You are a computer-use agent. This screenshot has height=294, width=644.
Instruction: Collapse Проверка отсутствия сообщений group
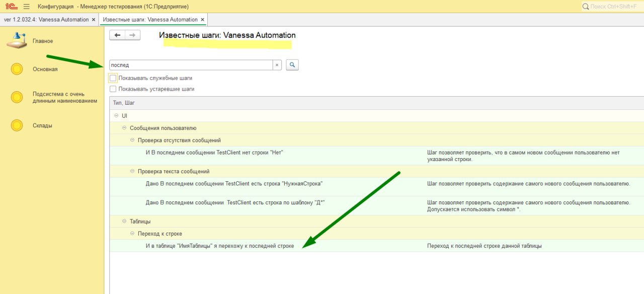[132, 140]
